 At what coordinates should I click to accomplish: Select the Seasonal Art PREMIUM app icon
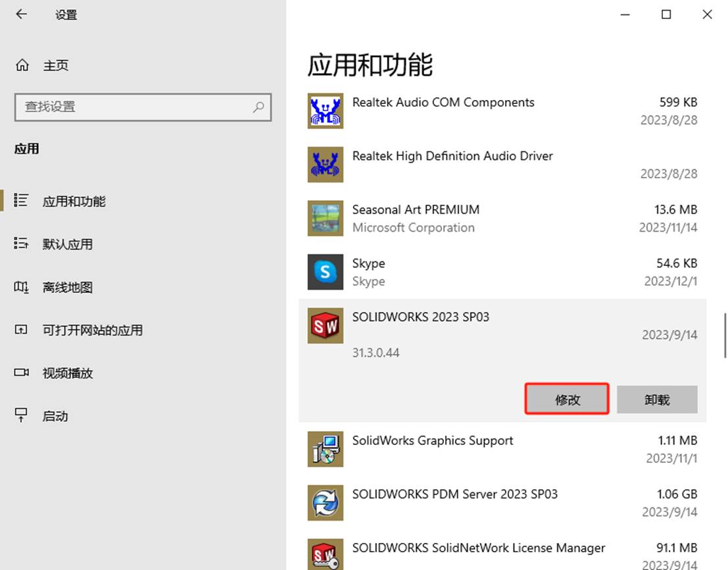pyautogui.click(x=326, y=219)
